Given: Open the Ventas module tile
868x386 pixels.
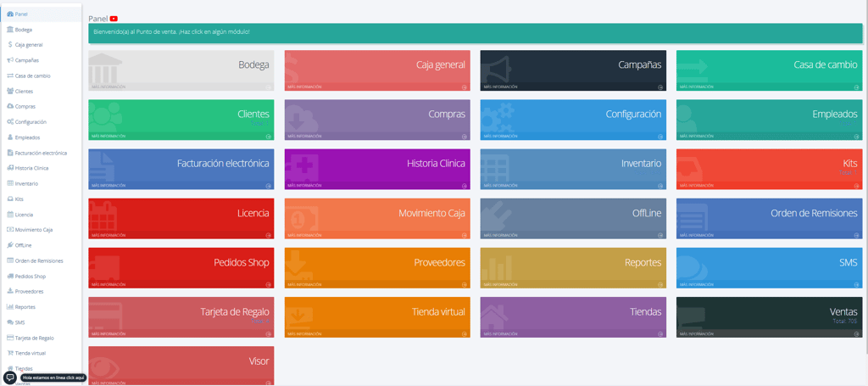Looking at the screenshot, I should tap(769, 317).
